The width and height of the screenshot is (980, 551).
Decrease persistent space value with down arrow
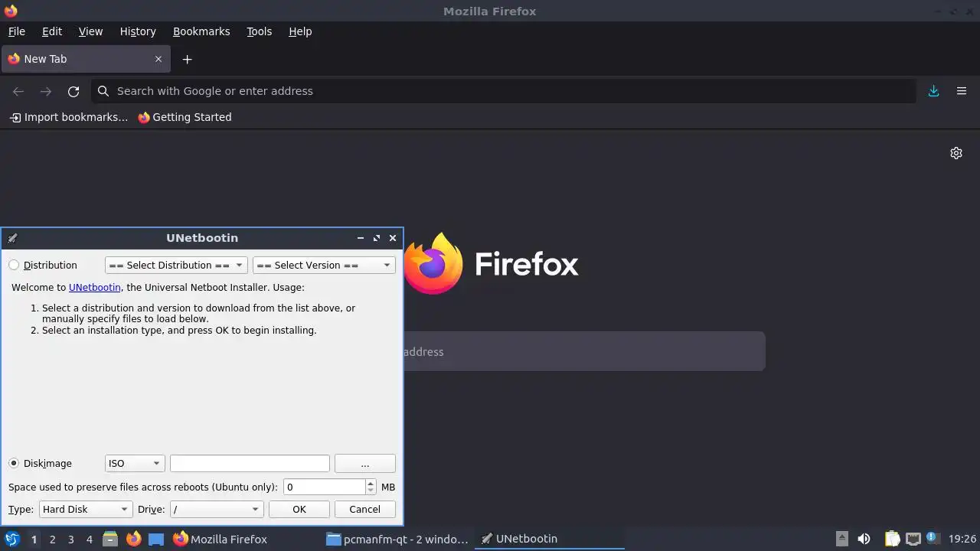pyautogui.click(x=371, y=491)
